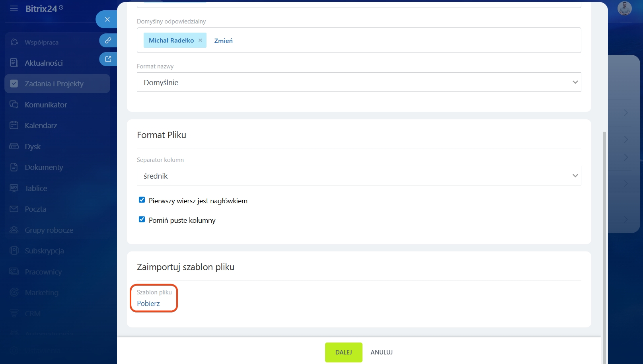The width and height of the screenshot is (643, 364).
Task: Click the Komunikator chat icon
Action: (x=14, y=105)
